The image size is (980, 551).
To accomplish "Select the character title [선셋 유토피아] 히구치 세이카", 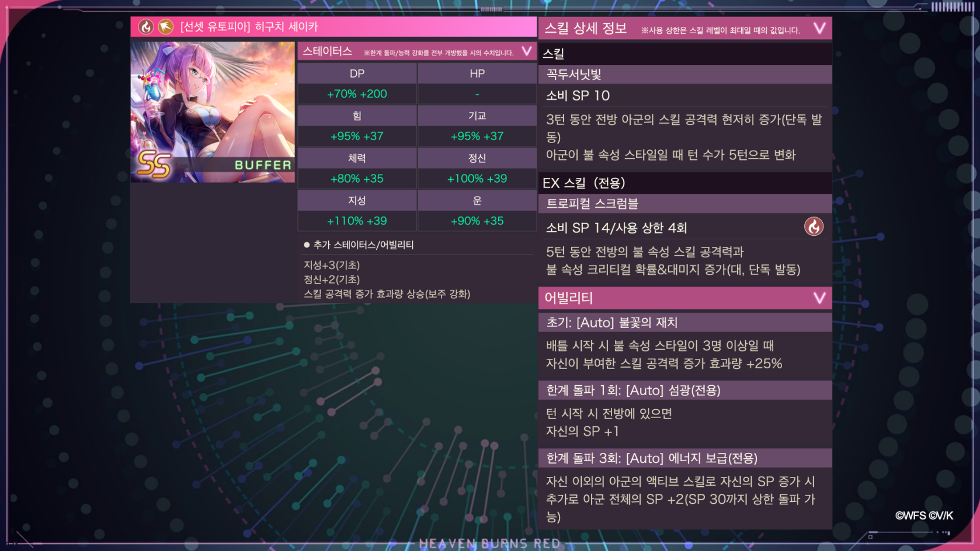I will pos(249,27).
